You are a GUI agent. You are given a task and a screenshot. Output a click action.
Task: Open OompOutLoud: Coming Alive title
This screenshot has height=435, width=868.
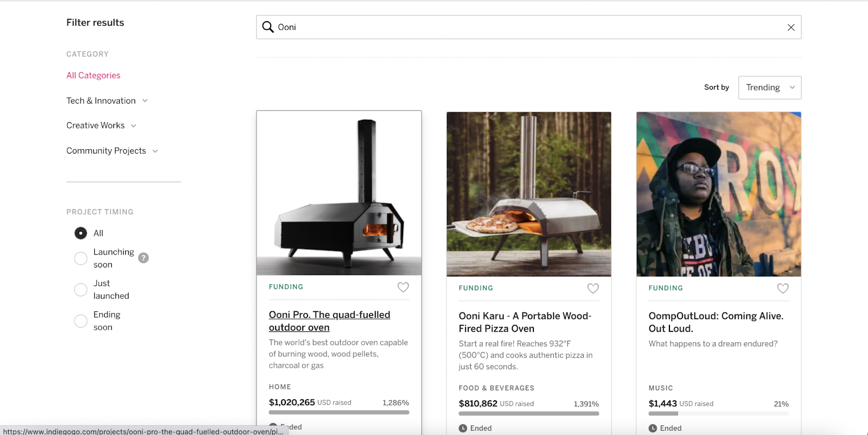[716, 322]
